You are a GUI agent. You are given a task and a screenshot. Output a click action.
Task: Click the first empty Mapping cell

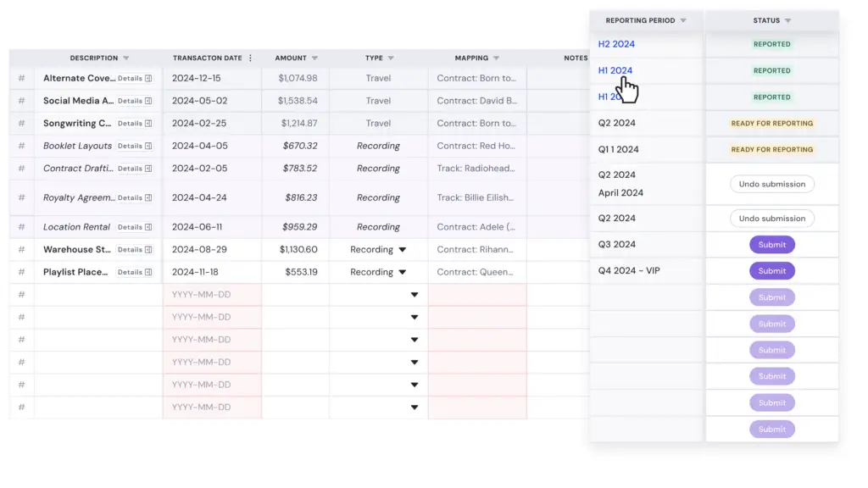pos(477,295)
